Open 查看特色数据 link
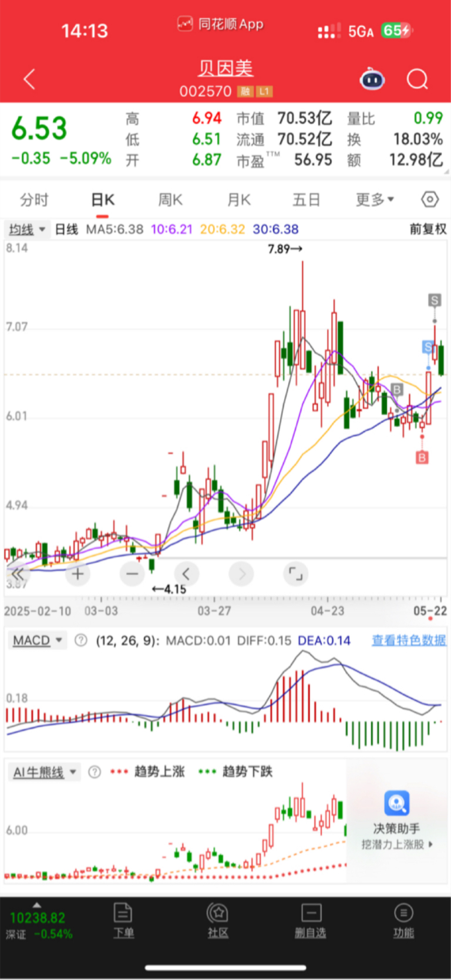This screenshot has width=451, height=980. point(409,640)
